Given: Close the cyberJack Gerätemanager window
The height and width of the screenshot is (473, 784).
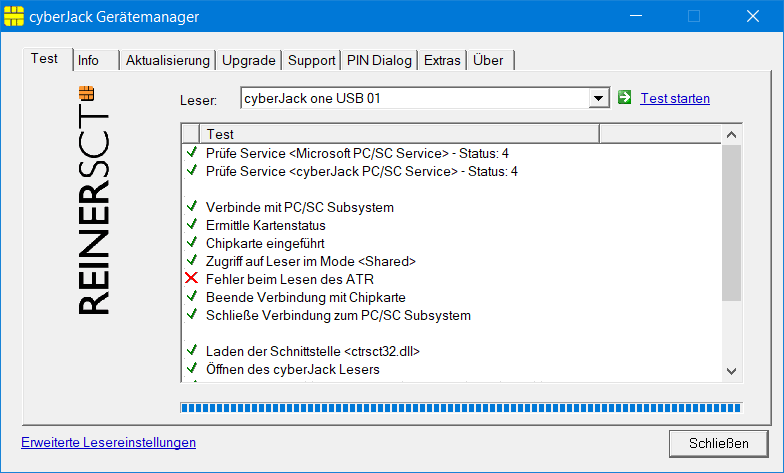Looking at the screenshot, I should pyautogui.click(x=753, y=16).
